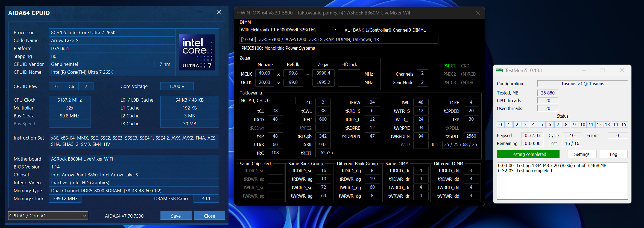This screenshot has width=644, height=228.
Task: Click the Intel Core Ultra 7 logo
Action: coord(197,52)
